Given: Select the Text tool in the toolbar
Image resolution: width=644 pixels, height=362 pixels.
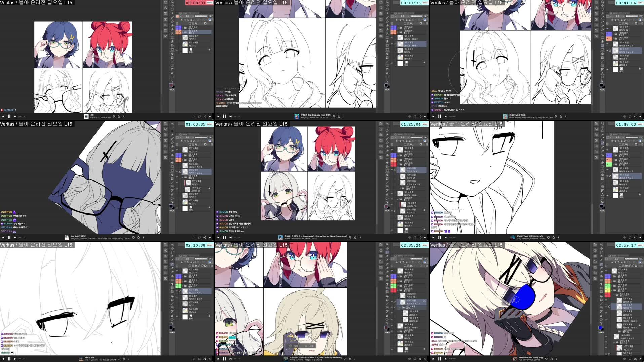Looking at the screenshot, I should [171, 73].
